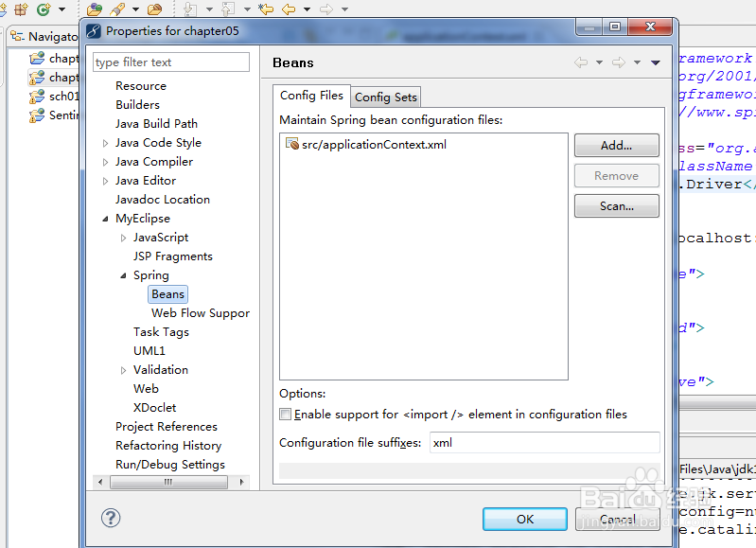Viewport: 756px width, 548px height.
Task: Select Project References page
Action: tap(167, 427)
